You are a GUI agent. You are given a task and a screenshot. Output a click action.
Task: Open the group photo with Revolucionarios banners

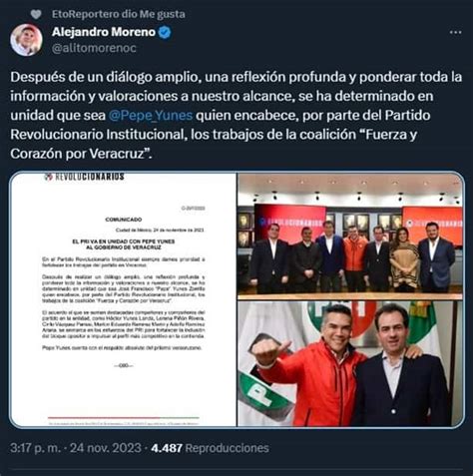point(350,236)
